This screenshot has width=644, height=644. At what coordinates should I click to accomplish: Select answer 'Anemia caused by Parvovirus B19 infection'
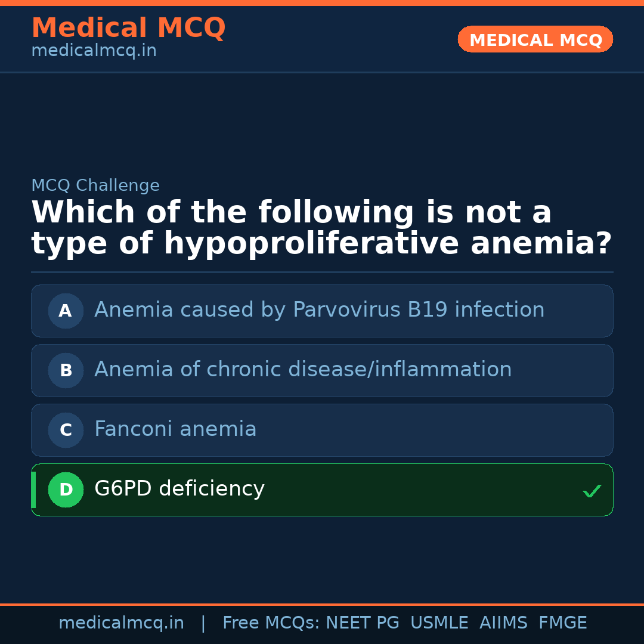point(319,310)
